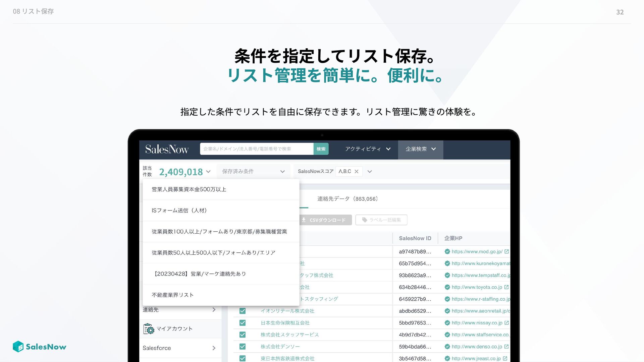Open company 株式会社スタッフサービス

(290, 335)
